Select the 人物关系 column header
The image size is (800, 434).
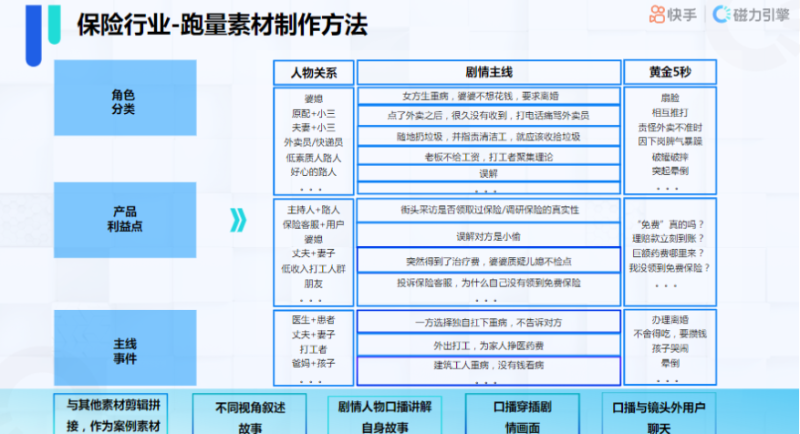coord(314,72)
